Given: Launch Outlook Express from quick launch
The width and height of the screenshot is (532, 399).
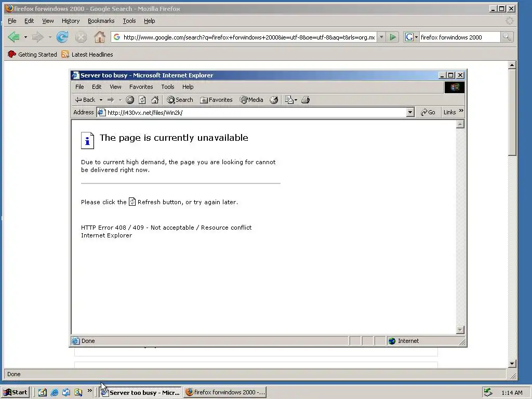Looking at the screenshot, I should click(66, 392).
